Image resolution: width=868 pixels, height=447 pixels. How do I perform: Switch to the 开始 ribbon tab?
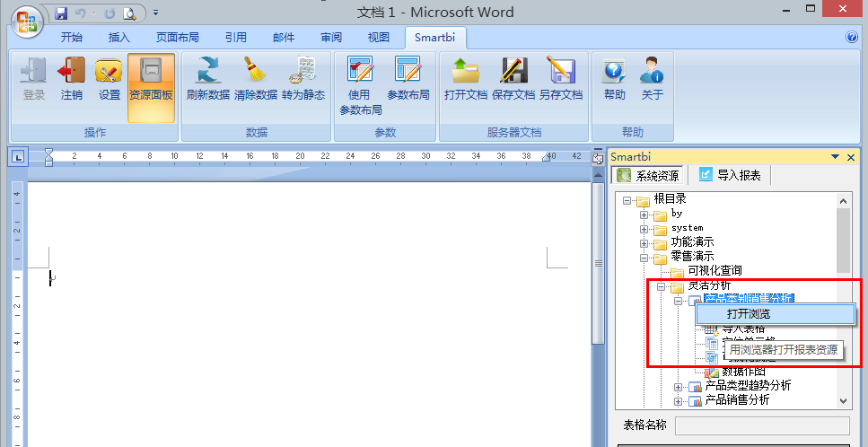(x=72, y=37)
